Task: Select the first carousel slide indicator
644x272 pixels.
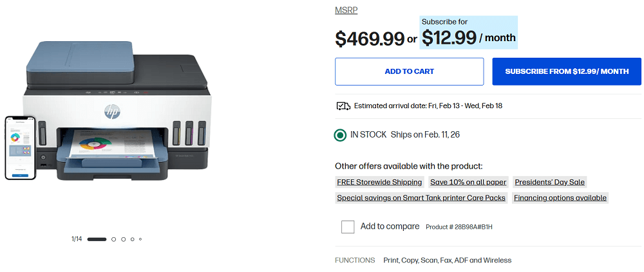Action: (x=97, y=239)
